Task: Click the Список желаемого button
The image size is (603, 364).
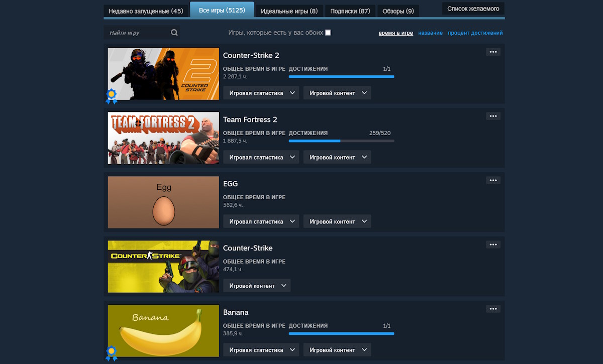Action: [473, 9]
